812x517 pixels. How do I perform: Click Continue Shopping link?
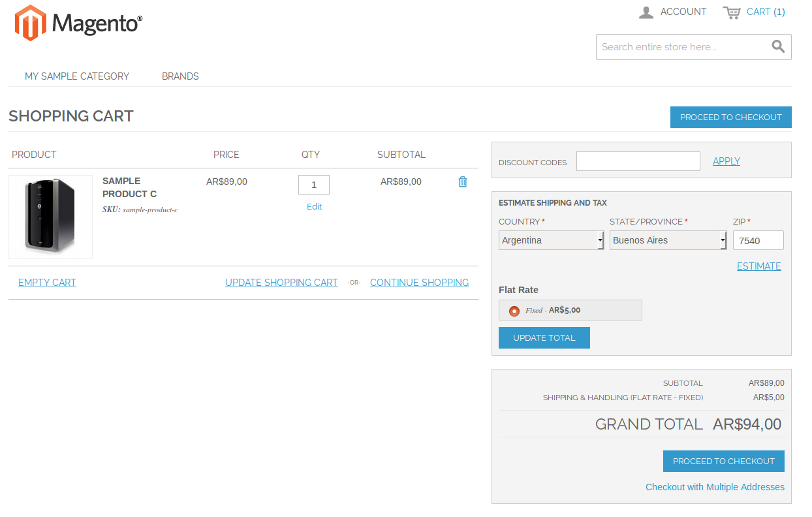click(x=419, y=282)
